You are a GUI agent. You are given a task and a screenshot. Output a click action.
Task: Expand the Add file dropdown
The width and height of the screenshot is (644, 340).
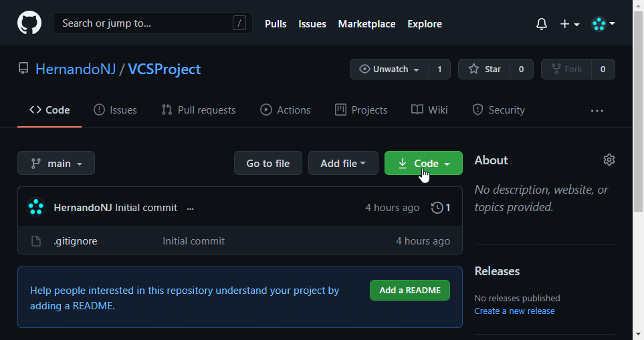(342, 164)
